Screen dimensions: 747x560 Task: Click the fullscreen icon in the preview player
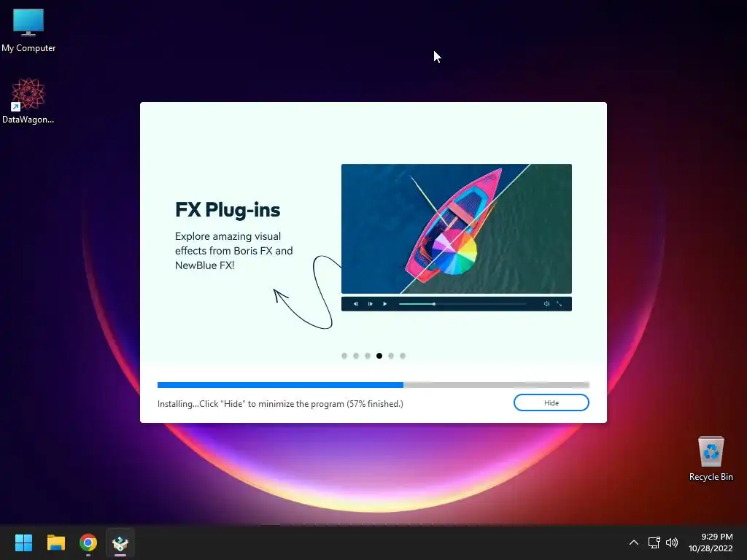click(560, 304)
